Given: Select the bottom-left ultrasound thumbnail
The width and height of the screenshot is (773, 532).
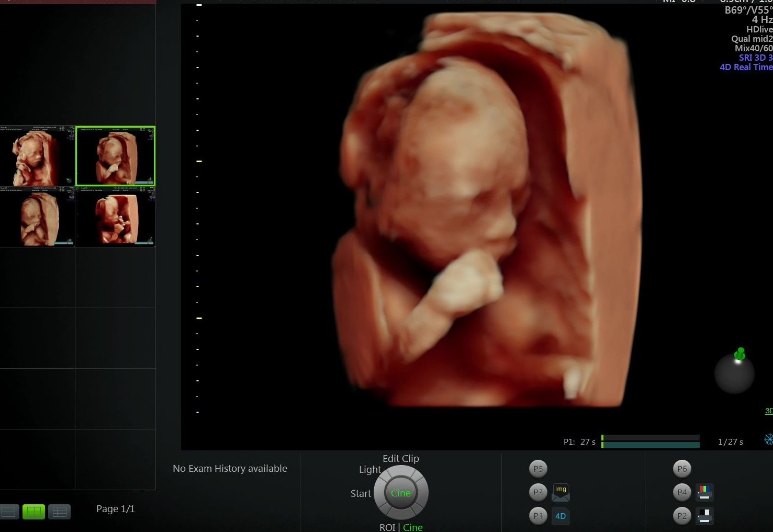Looking at the screenshot, I should pos(38,217).
